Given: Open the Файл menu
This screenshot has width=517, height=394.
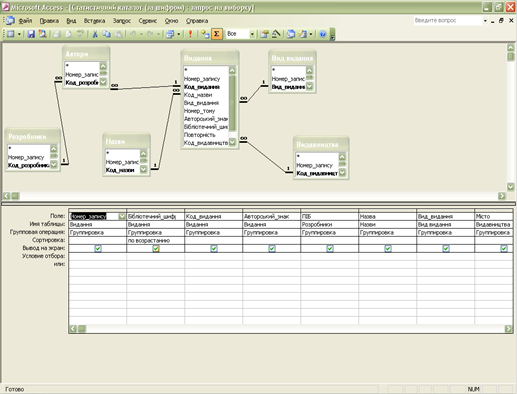Looking at the screenshot, I should point(25,21).
